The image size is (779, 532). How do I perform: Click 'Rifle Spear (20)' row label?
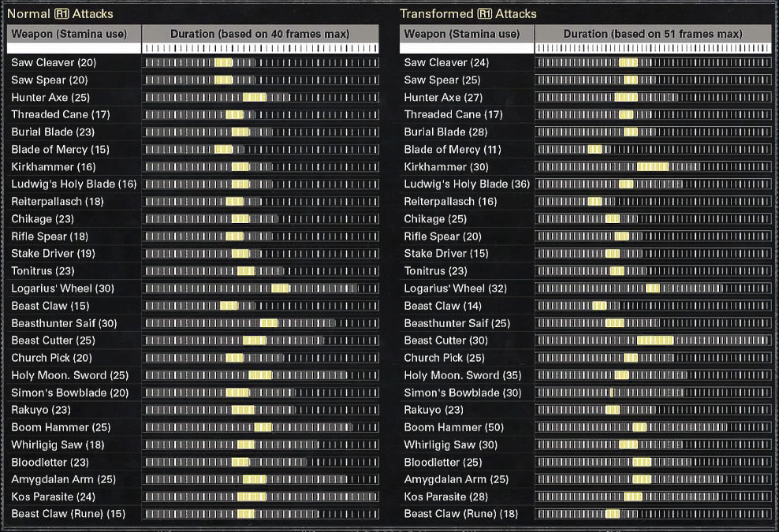(442, 236)
